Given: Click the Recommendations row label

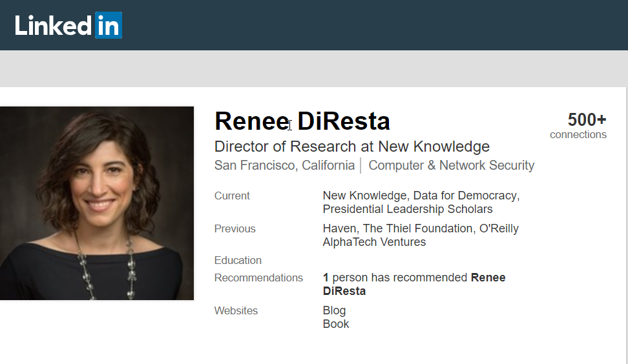Looking at the screenshot, I should click(x=258, y=278).
